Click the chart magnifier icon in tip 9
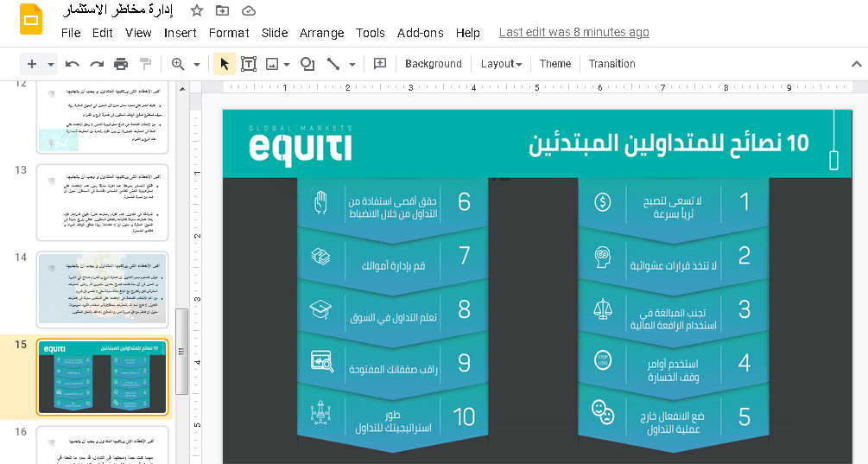Image resolution: width=868 pixels, height=464 pixels. point(322,361)
